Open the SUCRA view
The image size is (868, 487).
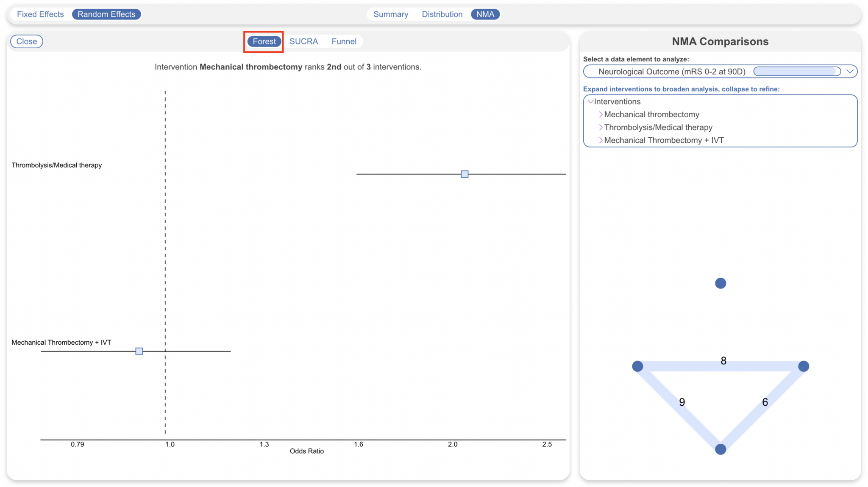point(304,41)
